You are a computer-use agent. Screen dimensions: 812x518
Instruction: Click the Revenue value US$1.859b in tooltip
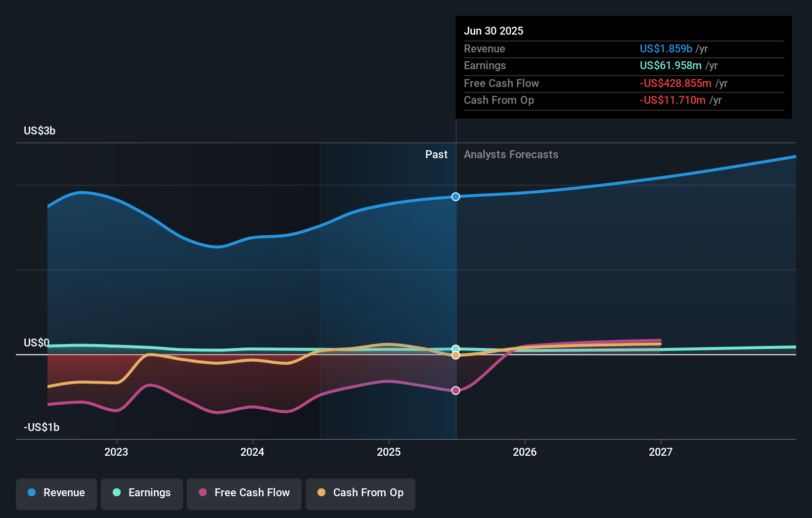tap(665, 48)
